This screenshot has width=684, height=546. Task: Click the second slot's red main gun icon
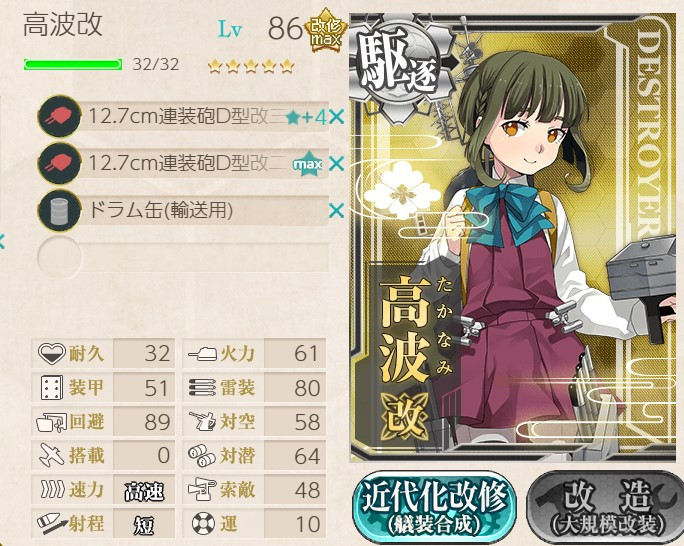(60, 164)
